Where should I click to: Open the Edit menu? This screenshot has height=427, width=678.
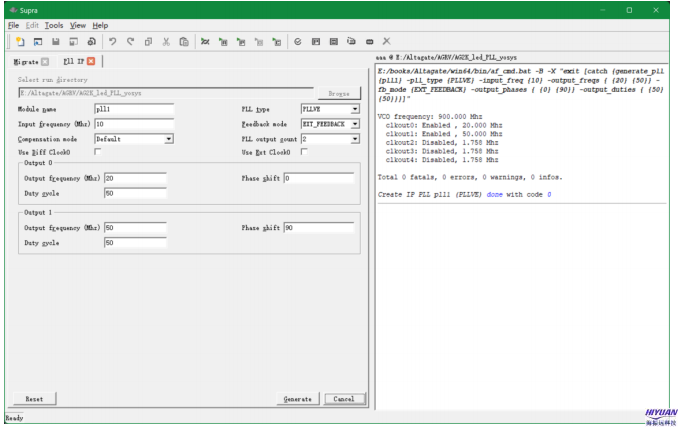[x=32, y=25]
